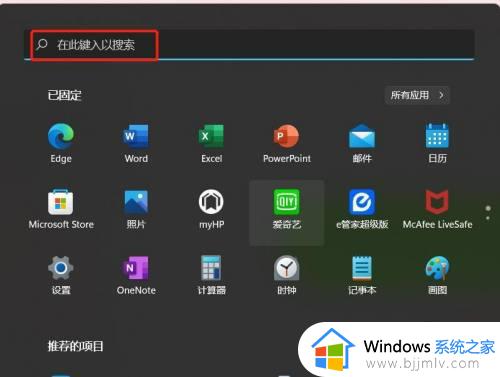
Task: Open the 邮件 mail app
Action: [362, 143]
